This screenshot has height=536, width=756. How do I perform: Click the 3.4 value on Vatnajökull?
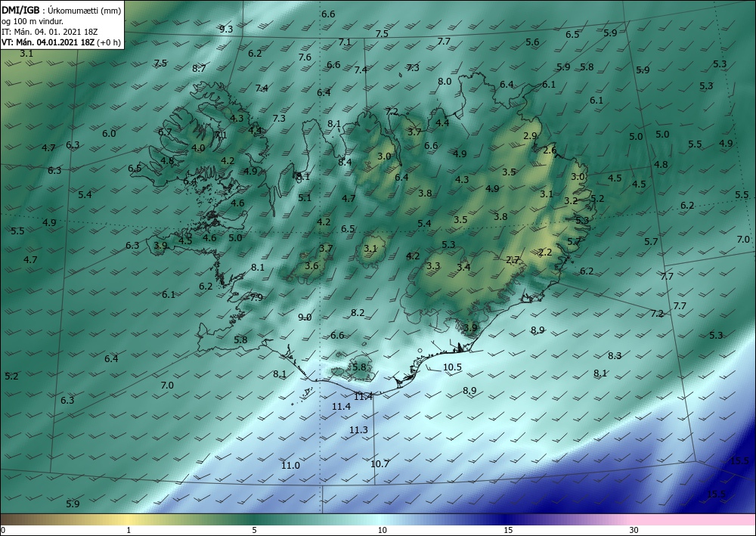click(464, 267)
